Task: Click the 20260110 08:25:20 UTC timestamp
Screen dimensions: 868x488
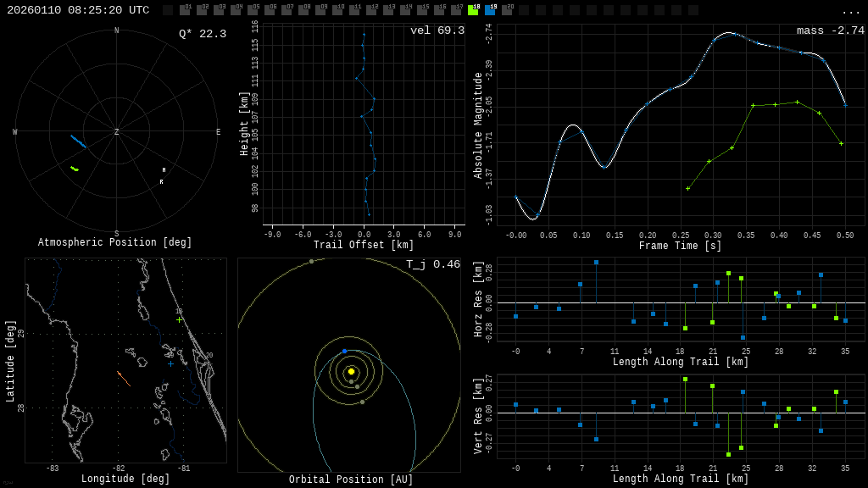Action: (x=78, y=10)
